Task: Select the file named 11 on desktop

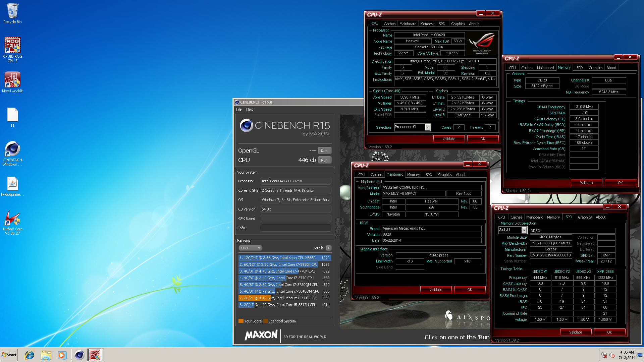Action: pos(12,117)
